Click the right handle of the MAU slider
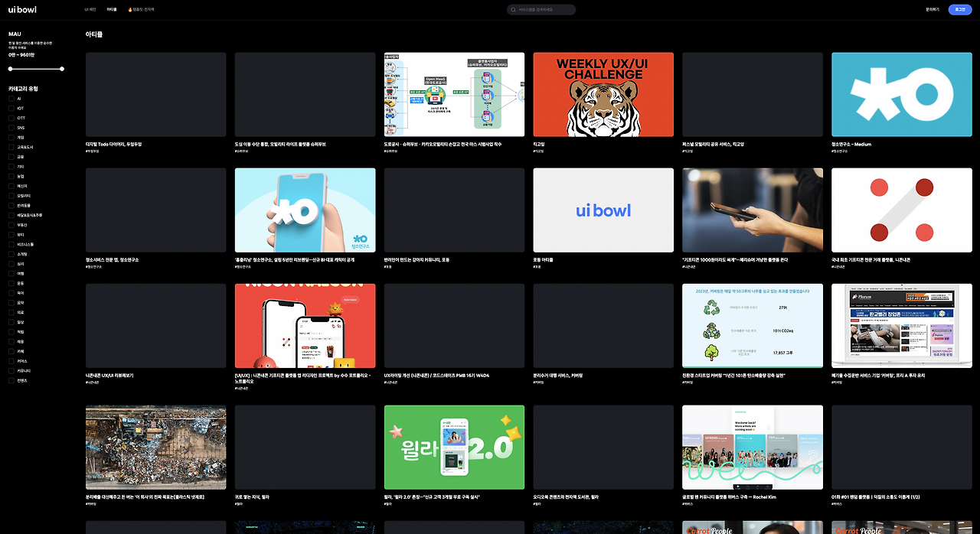 click(x=62, y=69)
